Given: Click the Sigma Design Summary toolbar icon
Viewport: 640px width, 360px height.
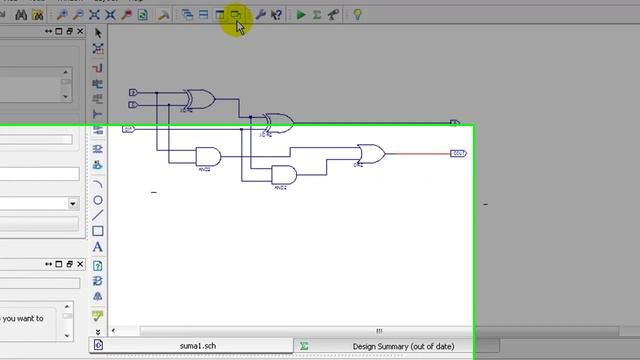Looking at the screenshot, I should point(317,15).
